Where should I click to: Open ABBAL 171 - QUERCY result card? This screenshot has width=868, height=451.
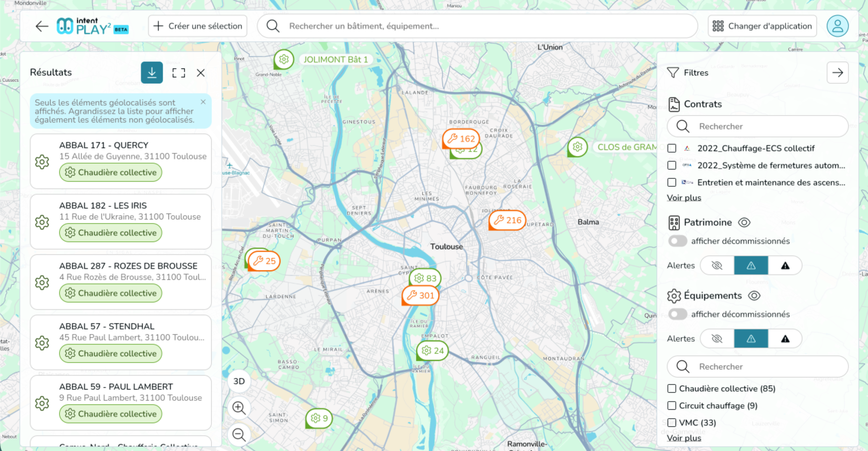click(x=121, y=161)
